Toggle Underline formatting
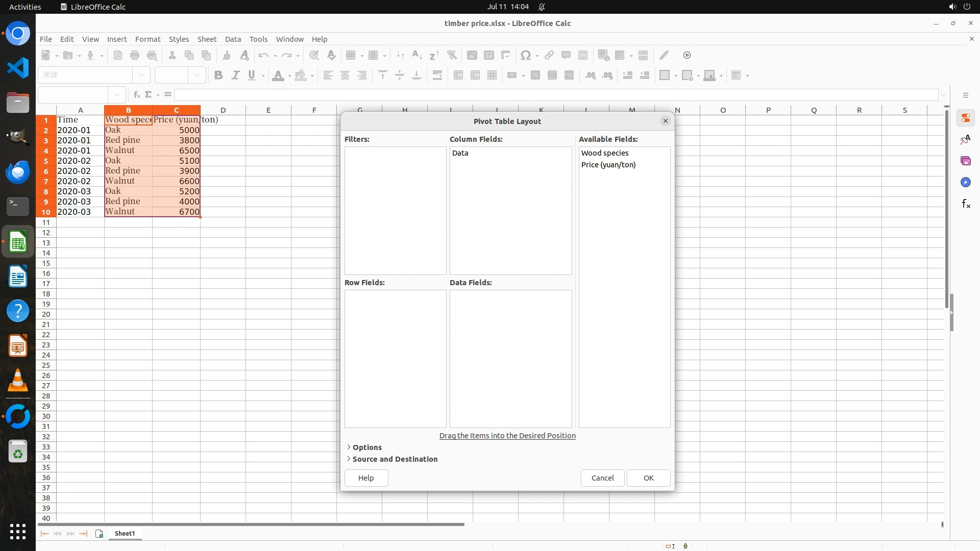The width and height of the screenshot is (980, 551). (252, 76)
